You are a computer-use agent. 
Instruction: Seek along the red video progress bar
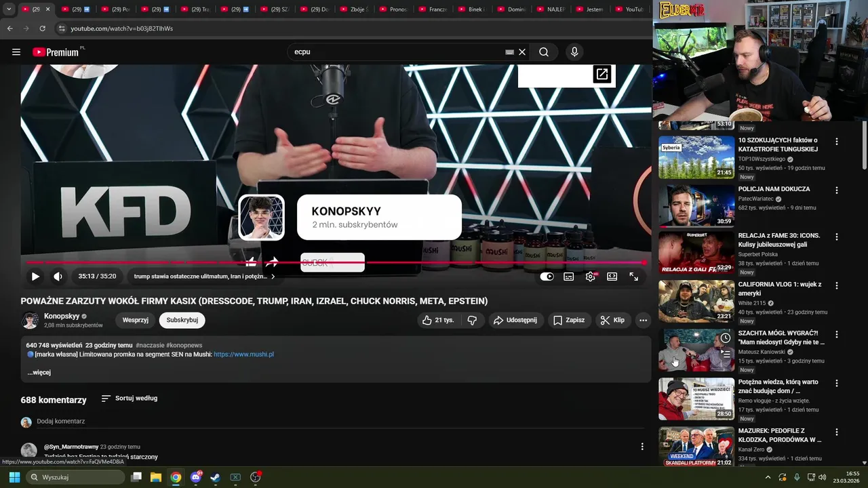click(336, 262)
